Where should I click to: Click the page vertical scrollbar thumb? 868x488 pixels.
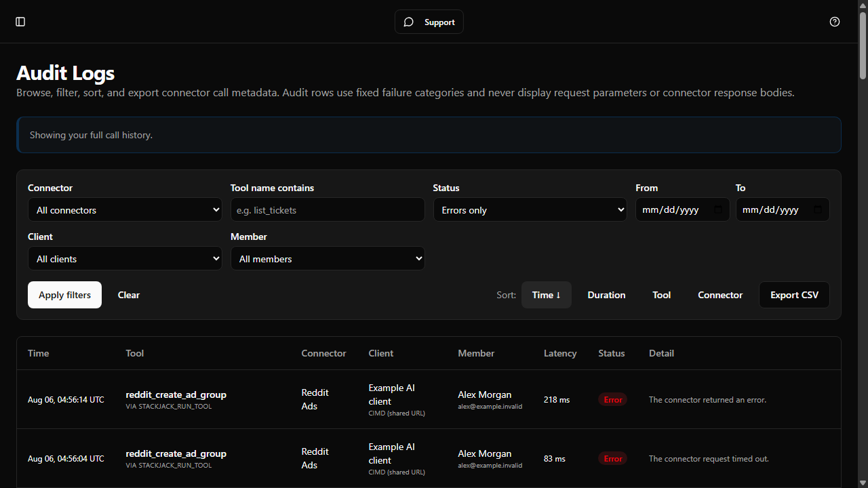[x=863, y=45]
